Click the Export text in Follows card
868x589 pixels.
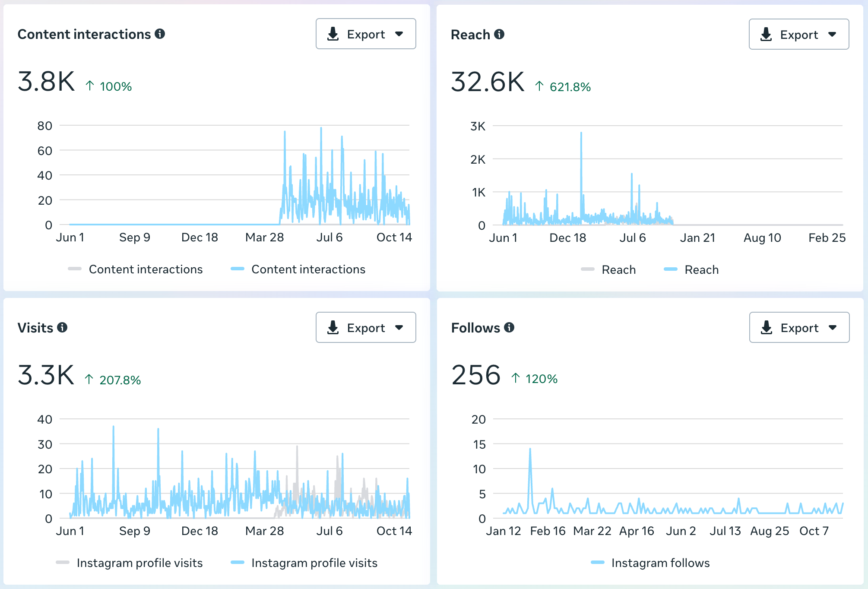799,328
